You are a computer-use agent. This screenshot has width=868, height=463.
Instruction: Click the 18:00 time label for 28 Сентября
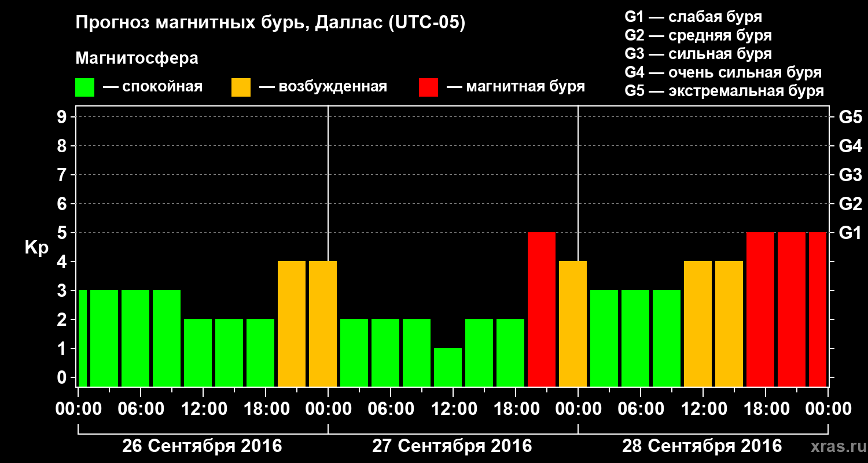pos(766,409)
